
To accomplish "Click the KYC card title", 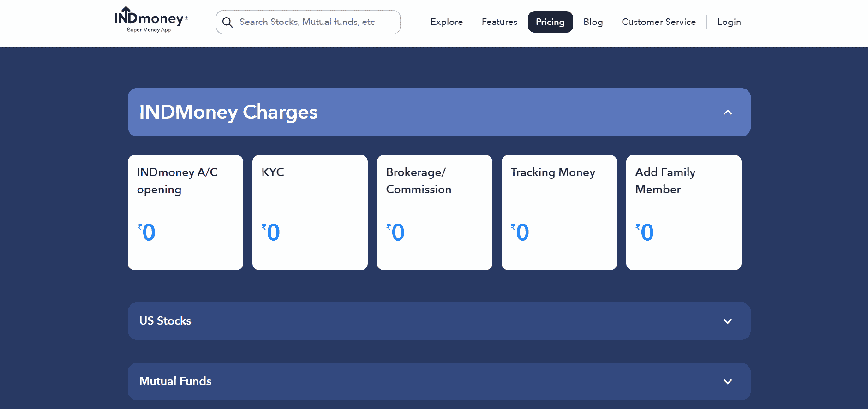I will 273,172.
